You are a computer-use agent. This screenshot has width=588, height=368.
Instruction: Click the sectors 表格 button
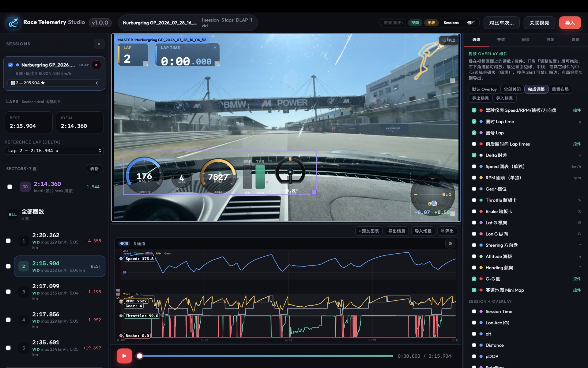coord(94,169)
